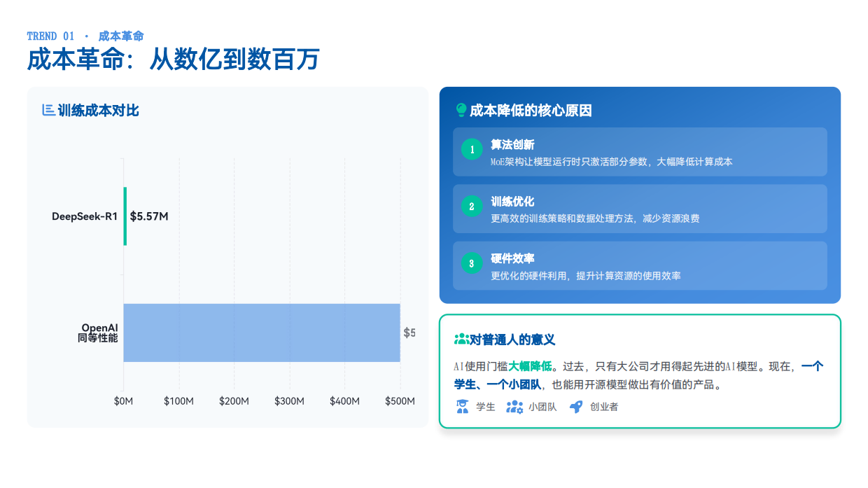Click the people-with-gear icon beside 小团队
This screenshot has width=868, height=488.
tap(513, 407)
